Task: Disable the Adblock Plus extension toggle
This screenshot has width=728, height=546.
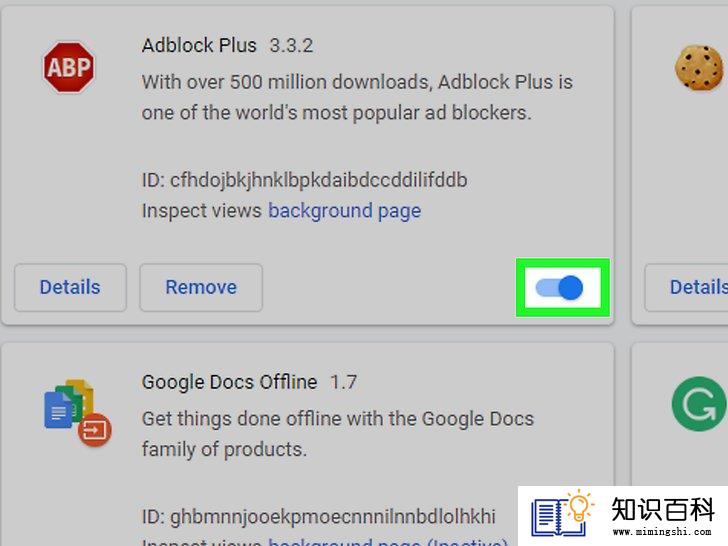Action: tap(559, 288)
